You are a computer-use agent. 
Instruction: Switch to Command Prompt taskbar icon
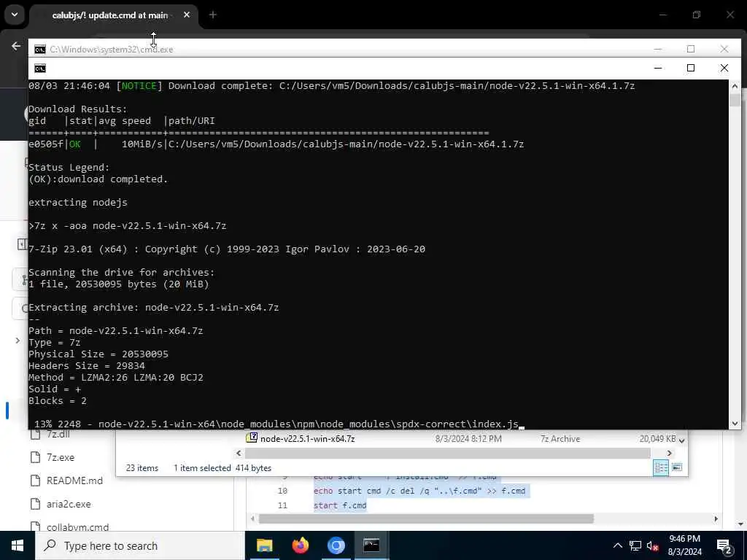(x=371, y=545)
